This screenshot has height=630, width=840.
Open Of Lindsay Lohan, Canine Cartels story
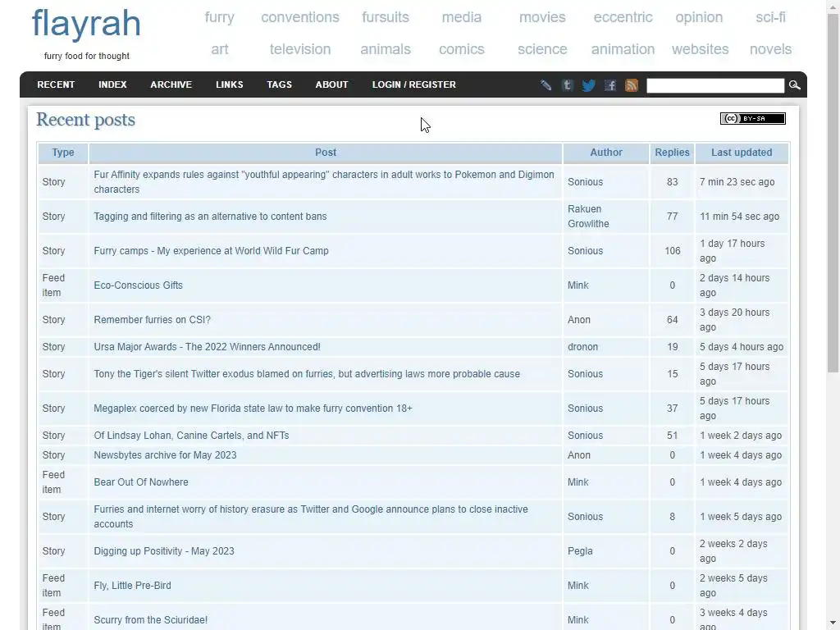tap(191, 436)
